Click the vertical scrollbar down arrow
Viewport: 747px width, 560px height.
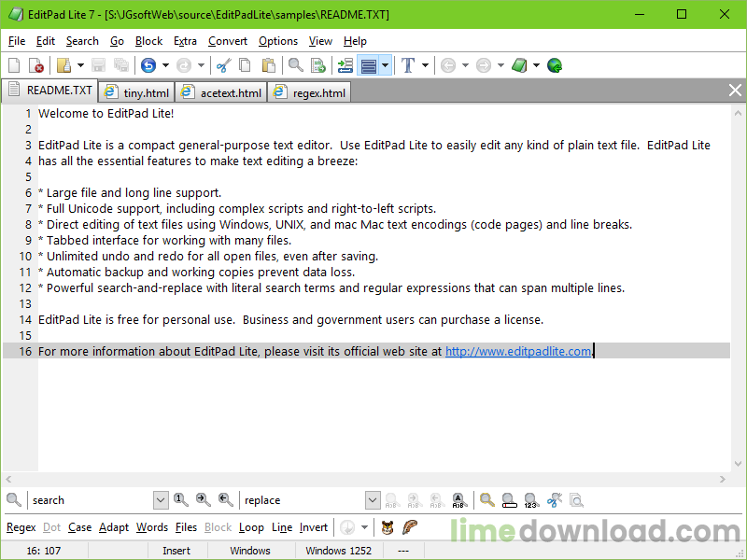(x=738, y=463)
